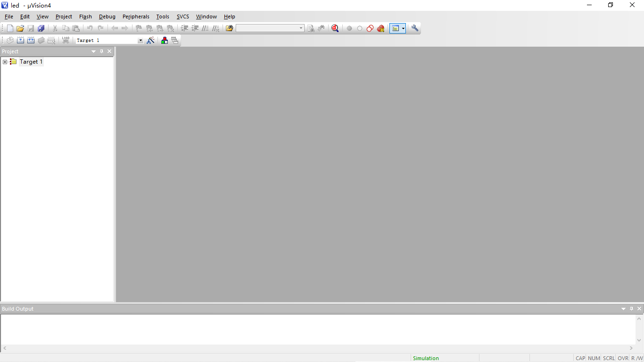This screenshot has height=362, width=644.
Task: Click the Stop Build icon
Action: coord(51,41)
